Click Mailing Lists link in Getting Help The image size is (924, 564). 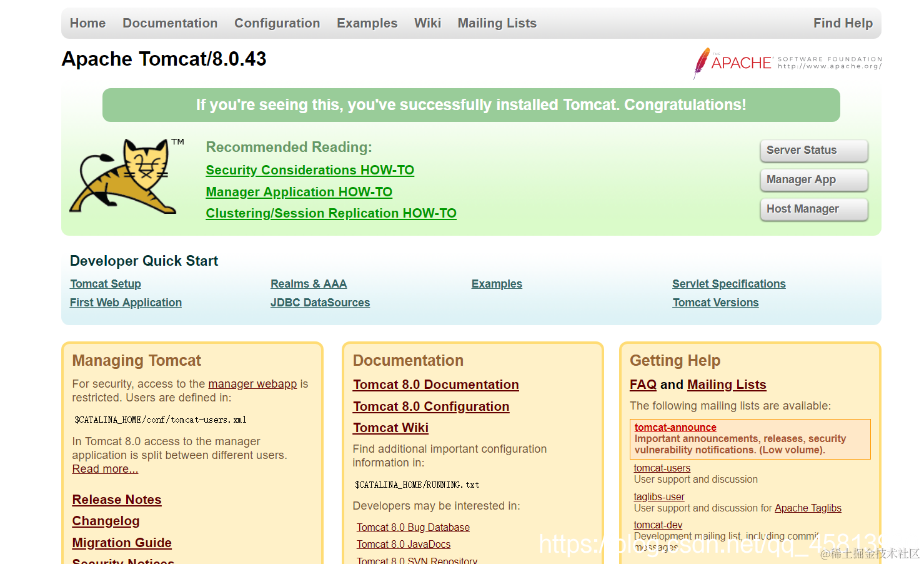click(727, 385)
